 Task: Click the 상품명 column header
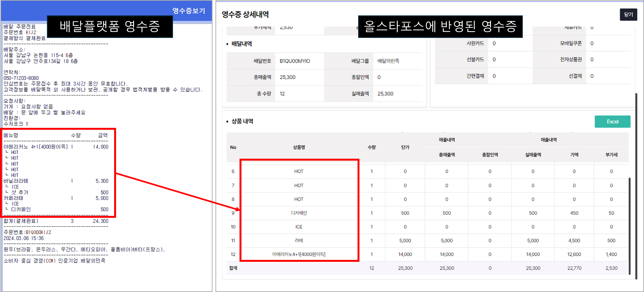pos(299,147)
